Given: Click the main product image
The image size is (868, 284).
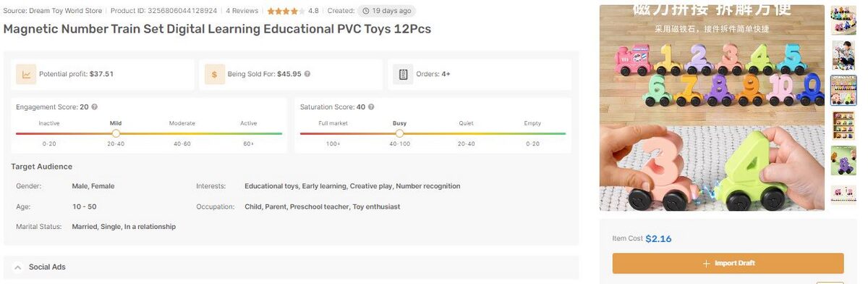Looking at the screenshot, I should [712, 108].
